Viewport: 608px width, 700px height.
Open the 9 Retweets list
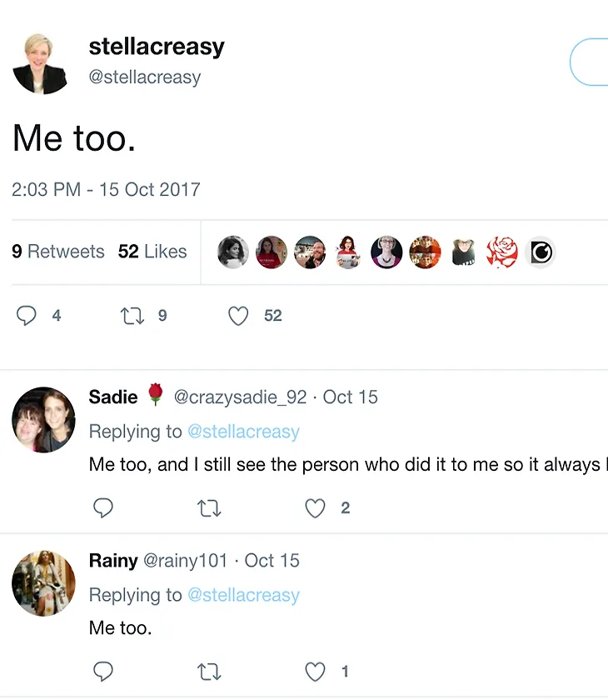[x=58, y=252]
